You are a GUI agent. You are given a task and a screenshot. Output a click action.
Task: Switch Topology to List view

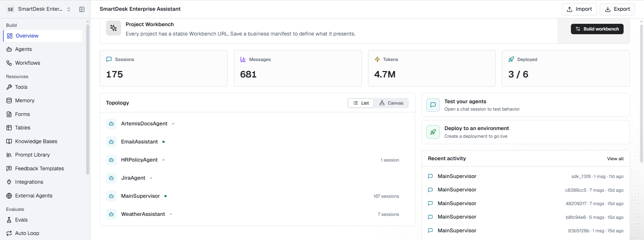tap(361, 103)
